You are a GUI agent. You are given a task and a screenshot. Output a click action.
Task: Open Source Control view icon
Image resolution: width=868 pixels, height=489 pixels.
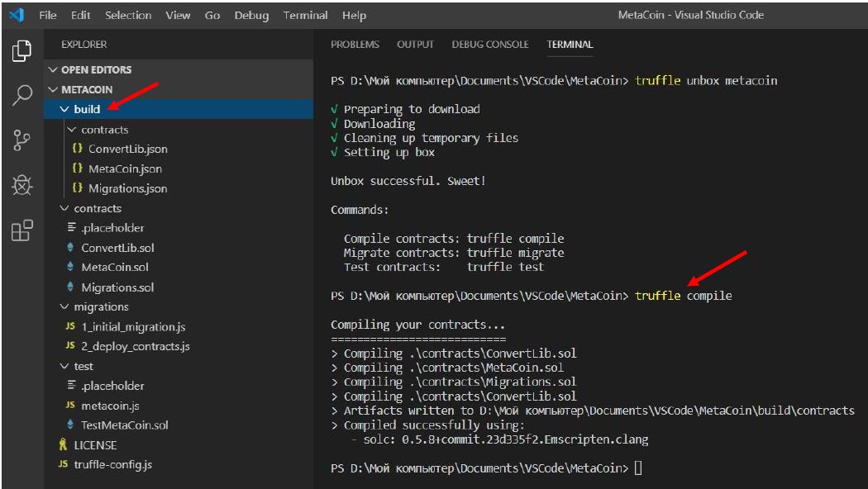(x=22, y=140)
